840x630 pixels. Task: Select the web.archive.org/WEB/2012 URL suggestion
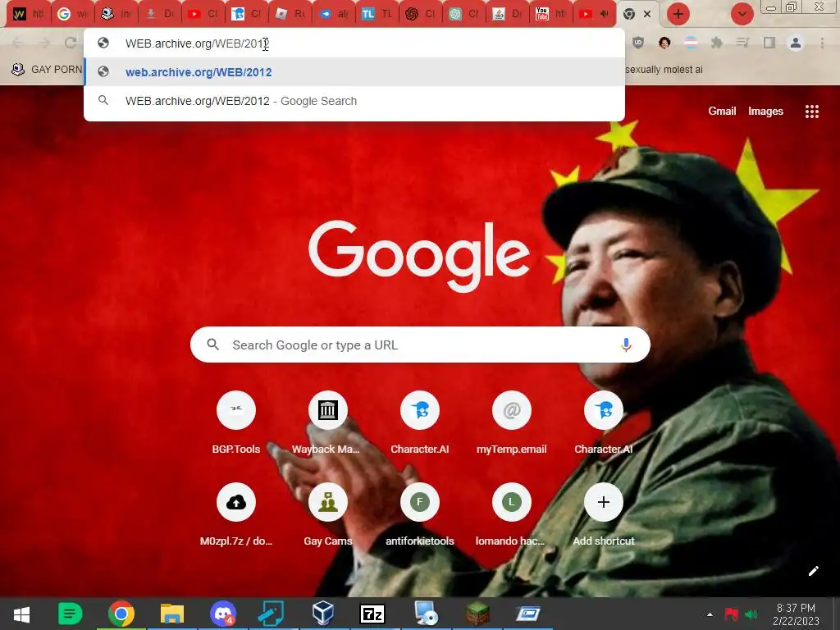[x=354, y=72]
